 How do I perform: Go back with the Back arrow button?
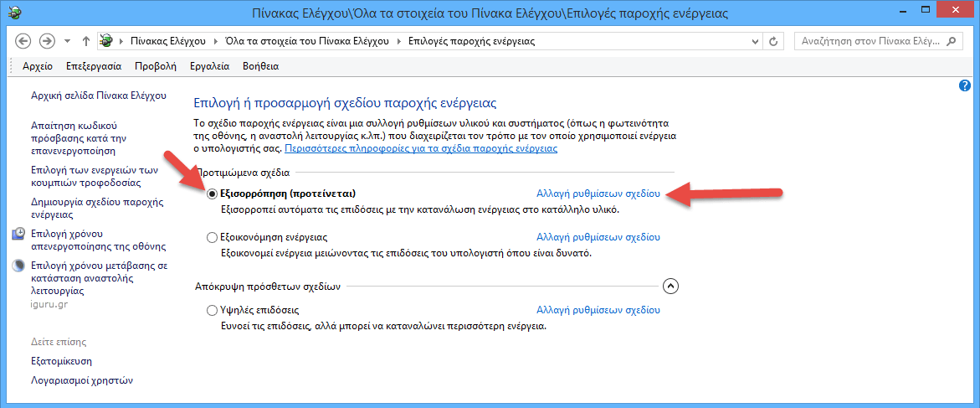click(x=23, y=41)
